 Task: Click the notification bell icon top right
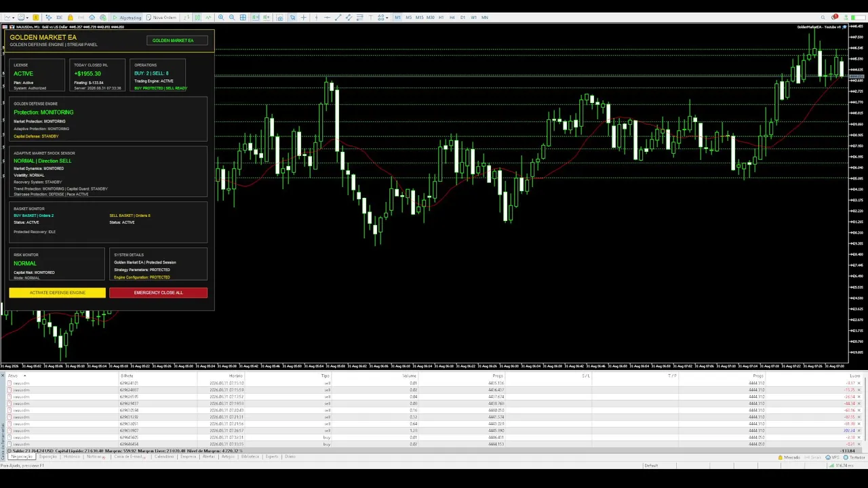click(835, 17)
